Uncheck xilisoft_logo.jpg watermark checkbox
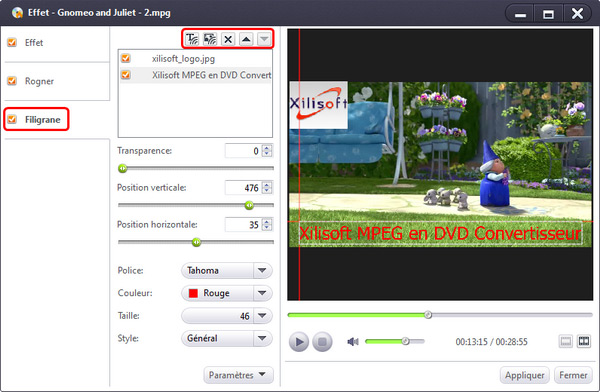Viewport: 600px width, 392px height. [126, 58]
